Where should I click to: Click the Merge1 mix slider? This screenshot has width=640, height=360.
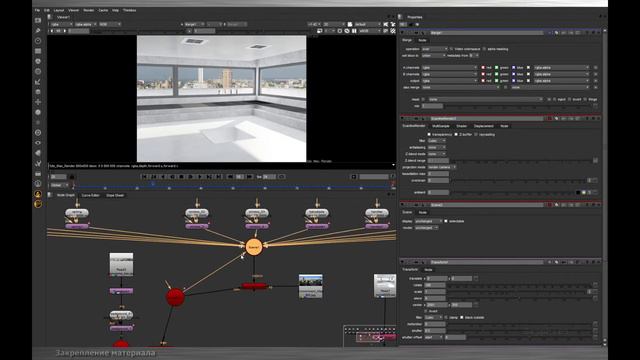518,106
